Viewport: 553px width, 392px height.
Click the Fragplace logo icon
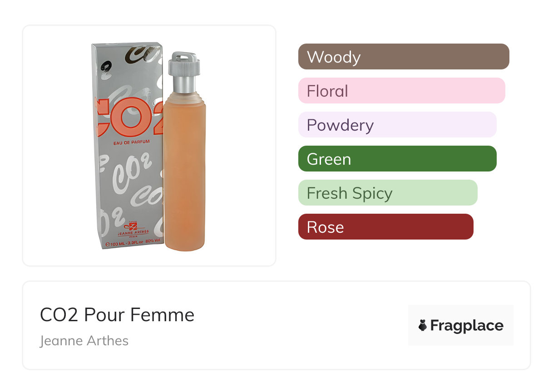423,325
